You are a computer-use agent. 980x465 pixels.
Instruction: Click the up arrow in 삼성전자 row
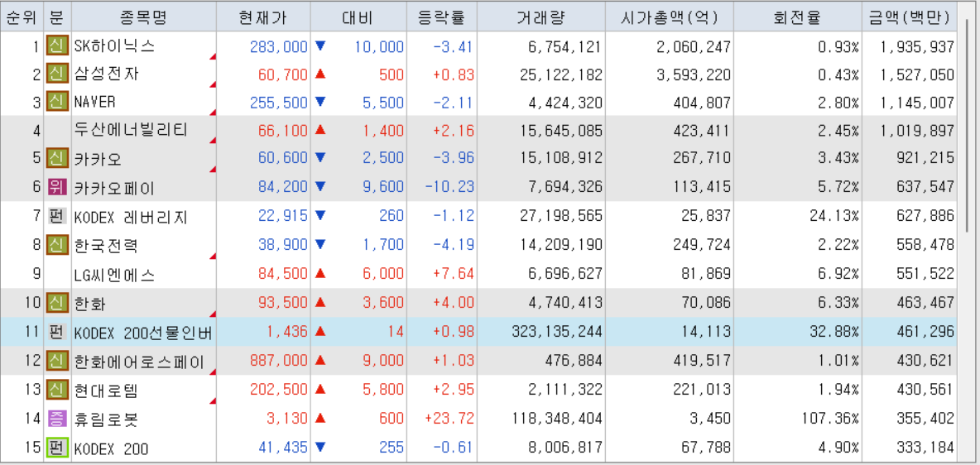click(320, 74)
